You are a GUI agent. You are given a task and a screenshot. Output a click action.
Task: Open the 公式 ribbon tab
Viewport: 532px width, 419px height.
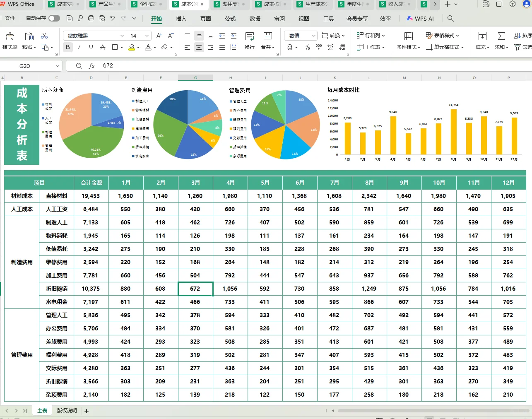[x=230, y=19]
